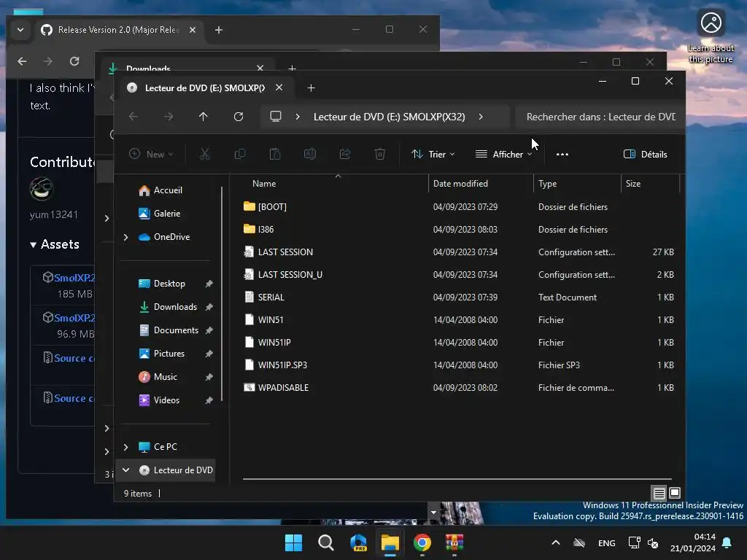Open Google Chrome from taskbar
This screenshot has width=747, height=560.
422,542
